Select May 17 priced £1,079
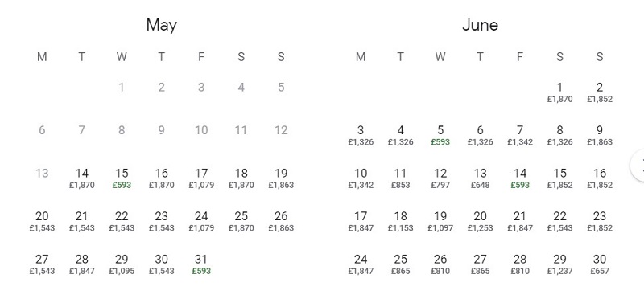 [x=201, y=178]
